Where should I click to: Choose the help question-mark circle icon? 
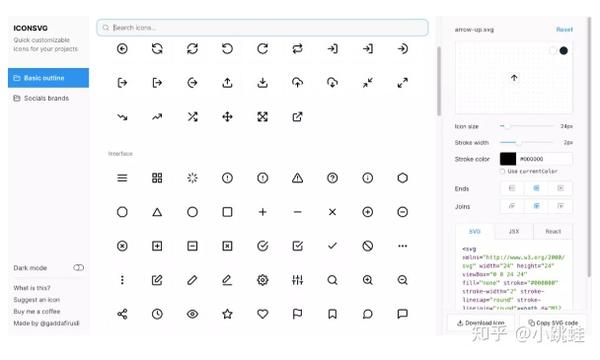click(x=332, y=178)
